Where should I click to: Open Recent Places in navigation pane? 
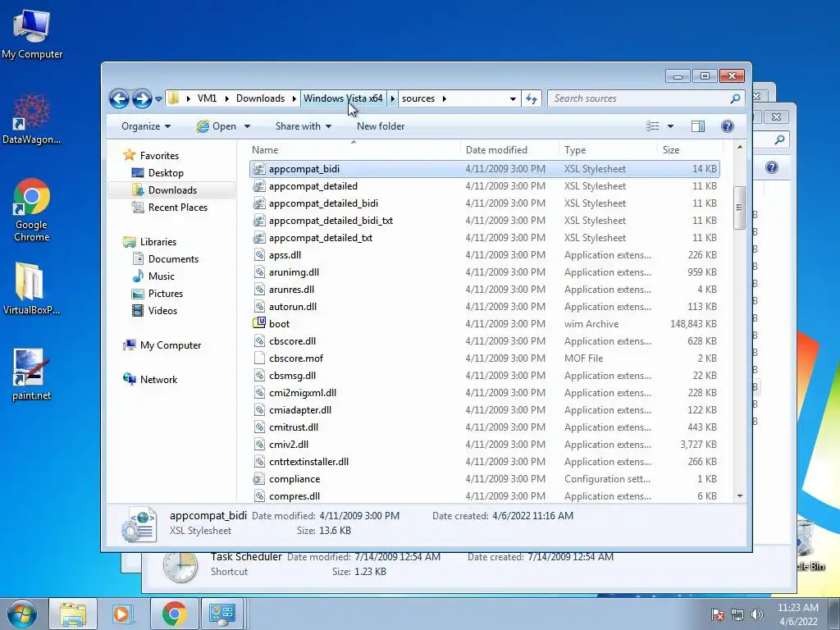click(x=177, y=208)
